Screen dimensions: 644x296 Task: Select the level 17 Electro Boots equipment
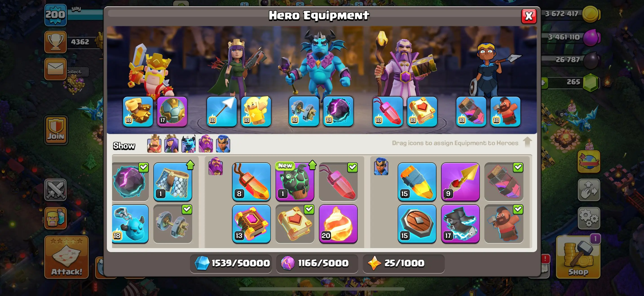tap(460, 224)
